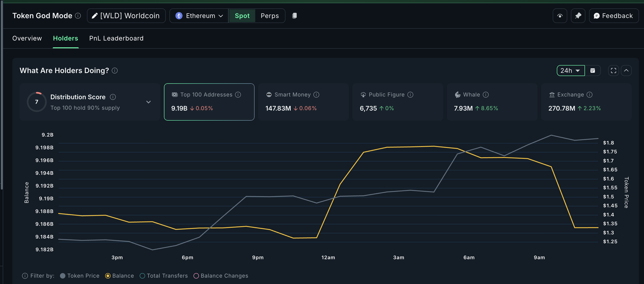
Task: Select the Exchange holders card
Action: pyautogui.click(x=586, y=102)
